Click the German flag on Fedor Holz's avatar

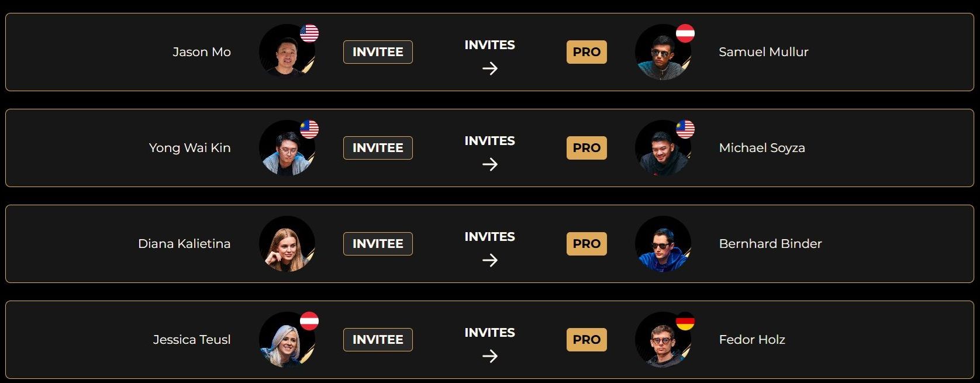click(x=685, y=321)
